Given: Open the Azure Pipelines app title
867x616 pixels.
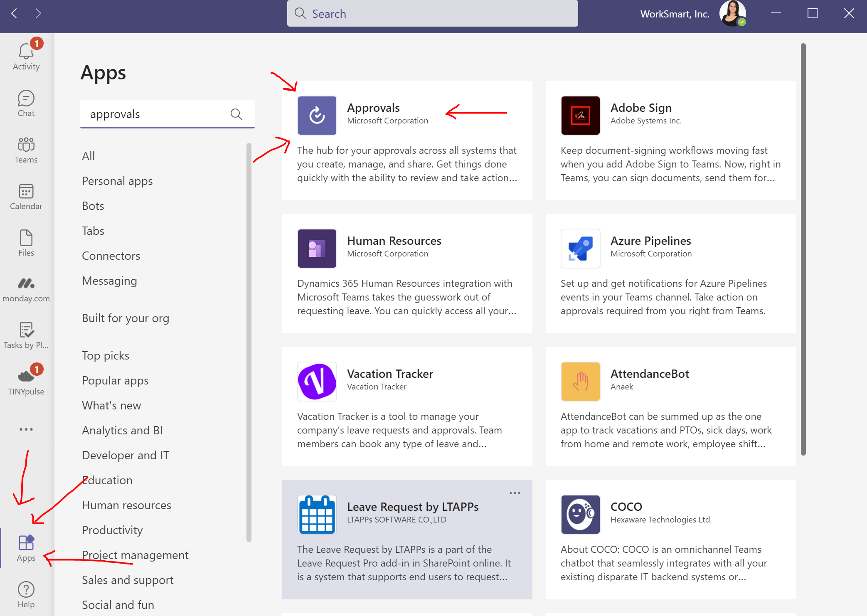Looking at the screenshot, I should pos(650,241).
